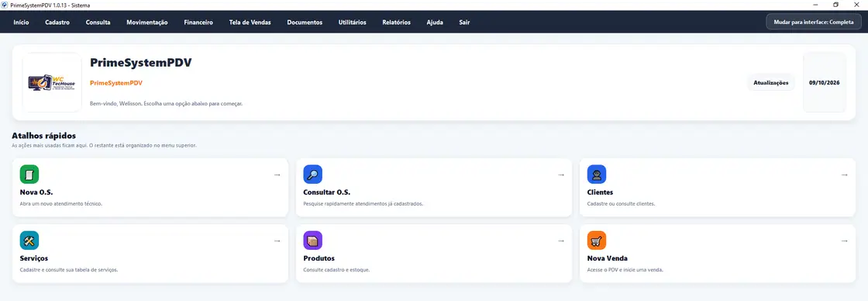The width and height of the screenshot is (868, 301).
Task: Open the Utilitários menu
Action: tap(352, 22)
